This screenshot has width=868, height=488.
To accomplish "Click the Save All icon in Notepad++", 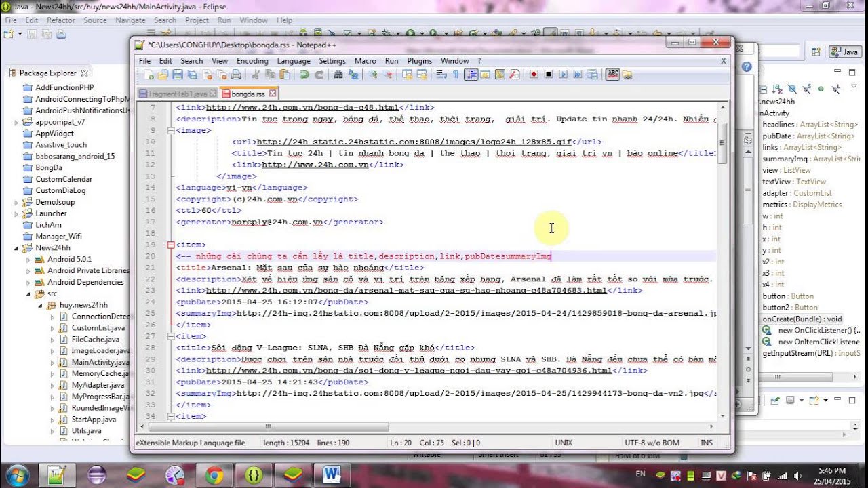I will 192,75.
